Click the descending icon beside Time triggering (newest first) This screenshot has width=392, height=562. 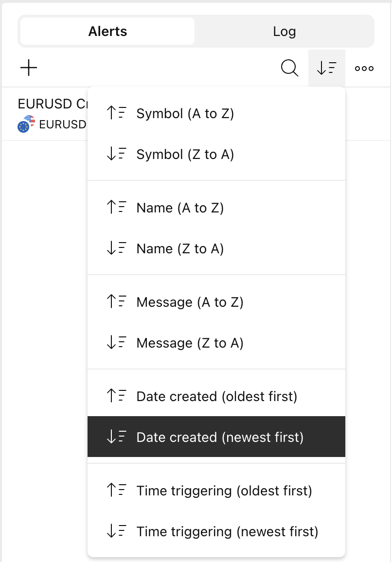116,531
